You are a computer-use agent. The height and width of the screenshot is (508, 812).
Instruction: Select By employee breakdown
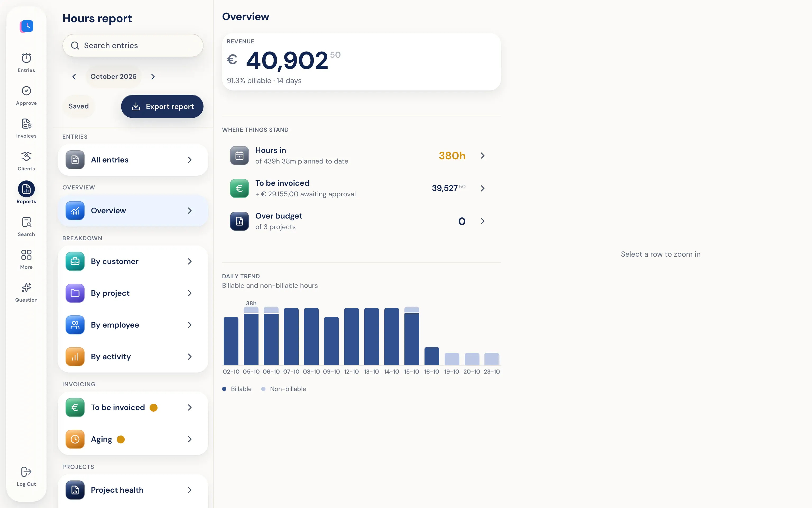coord(133,325)
